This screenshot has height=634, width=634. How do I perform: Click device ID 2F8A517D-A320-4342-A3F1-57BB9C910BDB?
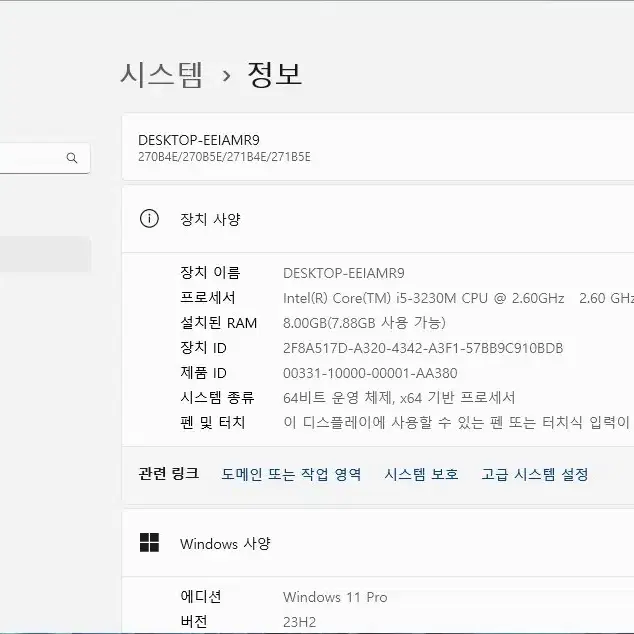tap(423, 348)
